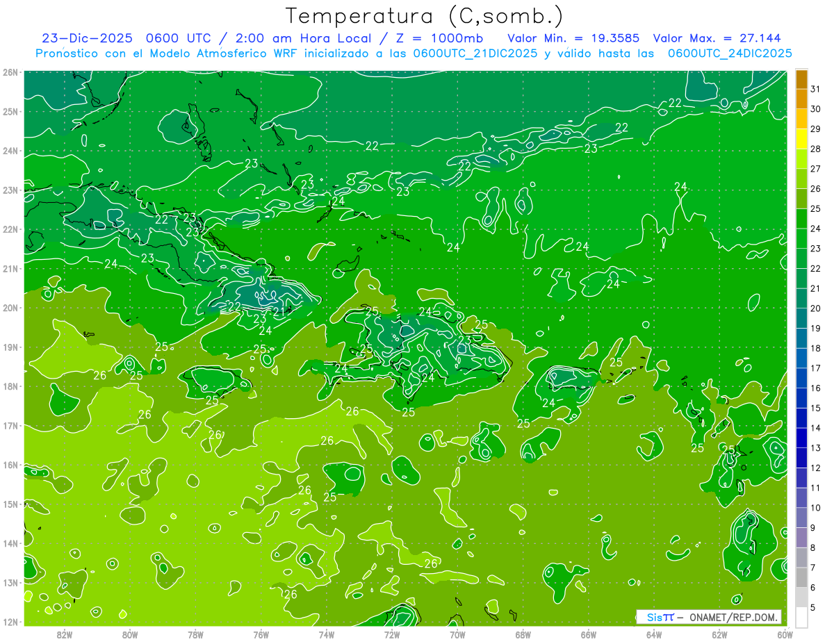Click the "Valor Max. = 27.144" value
The height and width of the screenshot is (644, 834).
pyautogui.click(x=717, y=38)
